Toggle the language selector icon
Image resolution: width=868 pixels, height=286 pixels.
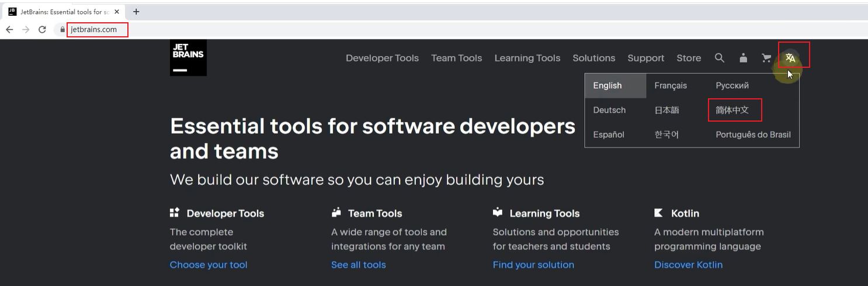(x=790, y=58)
